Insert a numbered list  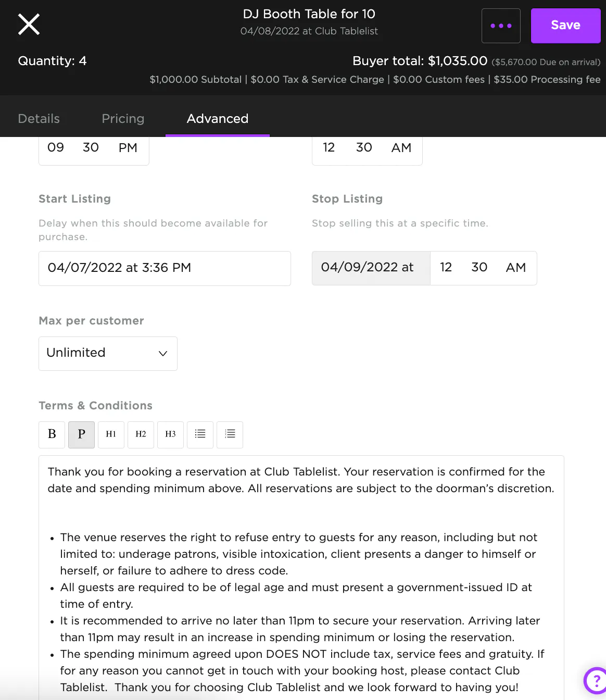(230, 434)
